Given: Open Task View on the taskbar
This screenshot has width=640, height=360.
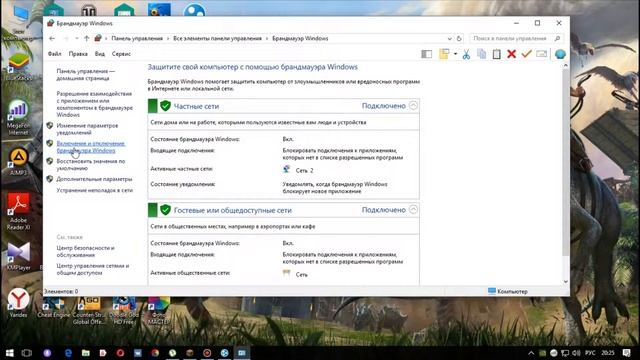Looking at the screenshot, I should coord(27,353).
